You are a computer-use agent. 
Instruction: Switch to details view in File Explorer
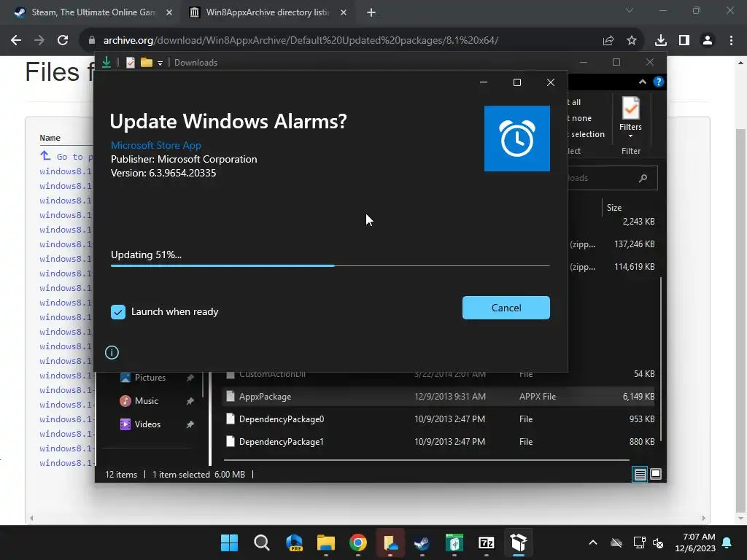click(x=640, y=474)
